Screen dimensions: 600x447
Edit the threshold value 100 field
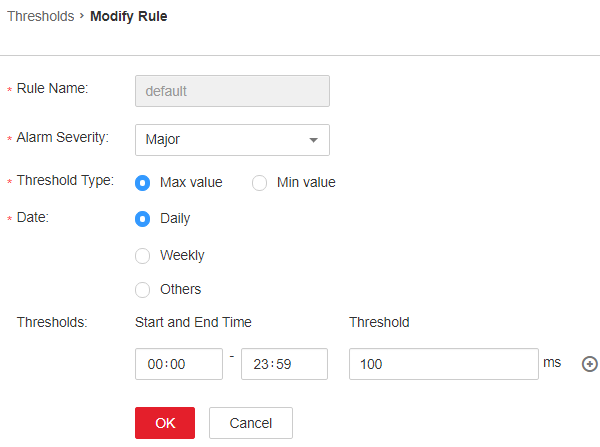444,364
